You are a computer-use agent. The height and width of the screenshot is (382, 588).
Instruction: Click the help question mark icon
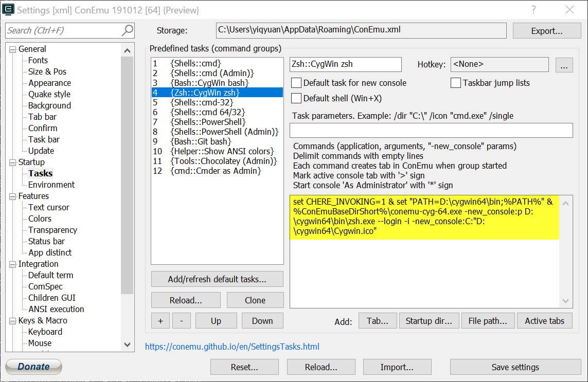533,10
